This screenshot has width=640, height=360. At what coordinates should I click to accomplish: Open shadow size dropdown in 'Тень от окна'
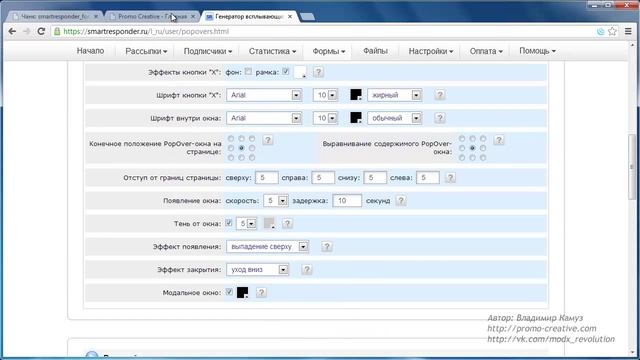click(246, 224)
